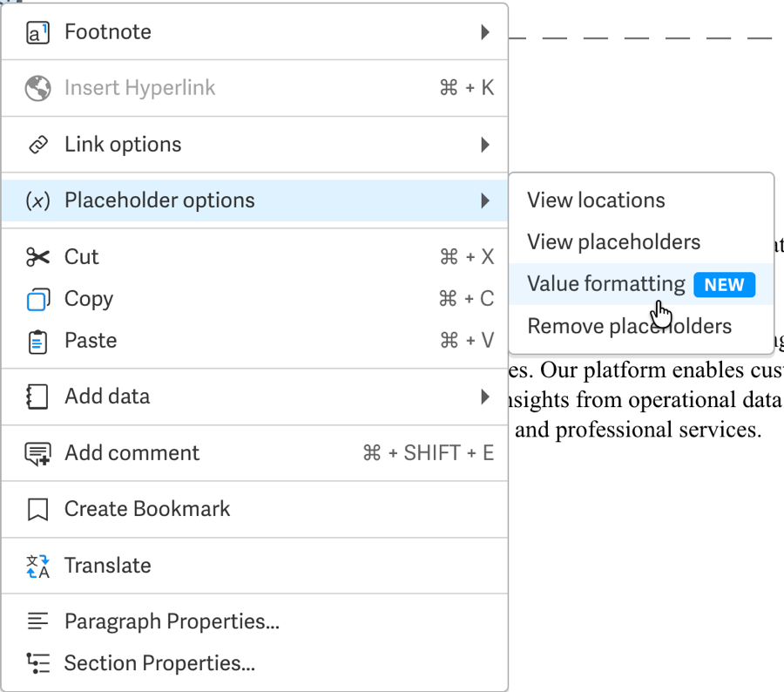Screen dimensions: 784x692
Task: Click the scissors Cut icon
Action: pos(37,257)
